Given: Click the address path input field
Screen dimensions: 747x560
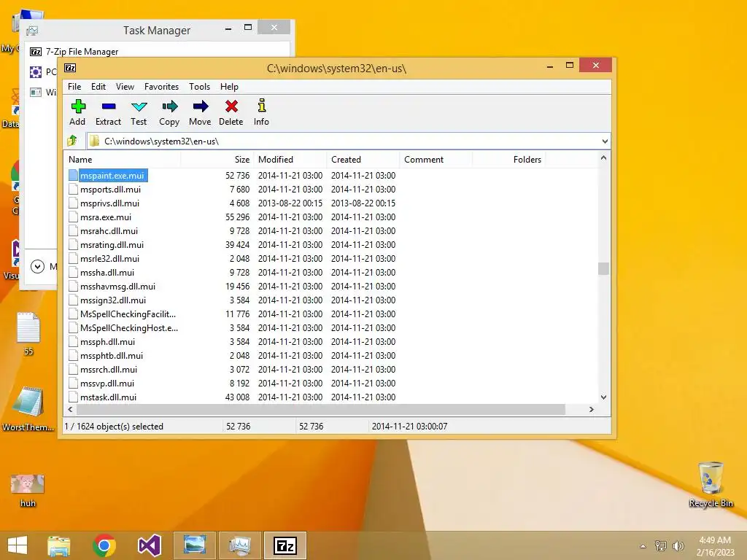Looking at the screenshot, I should [343, 141].
